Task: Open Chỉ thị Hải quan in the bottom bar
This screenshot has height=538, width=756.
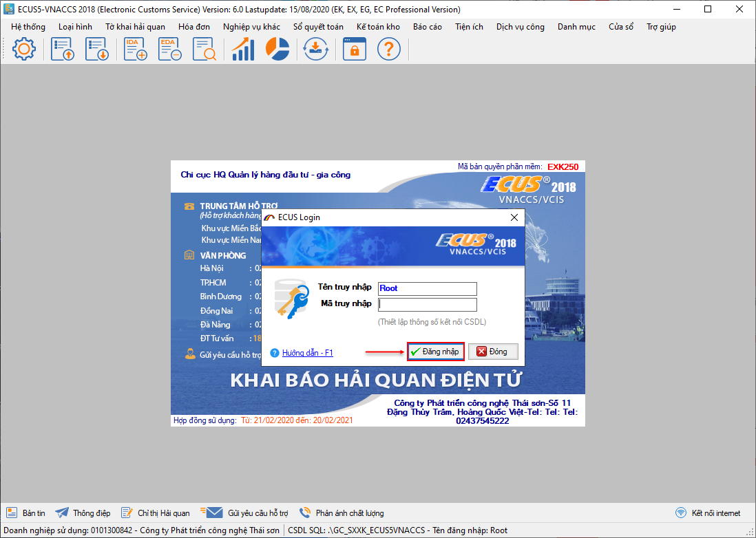Action: [x=155, y=513]
